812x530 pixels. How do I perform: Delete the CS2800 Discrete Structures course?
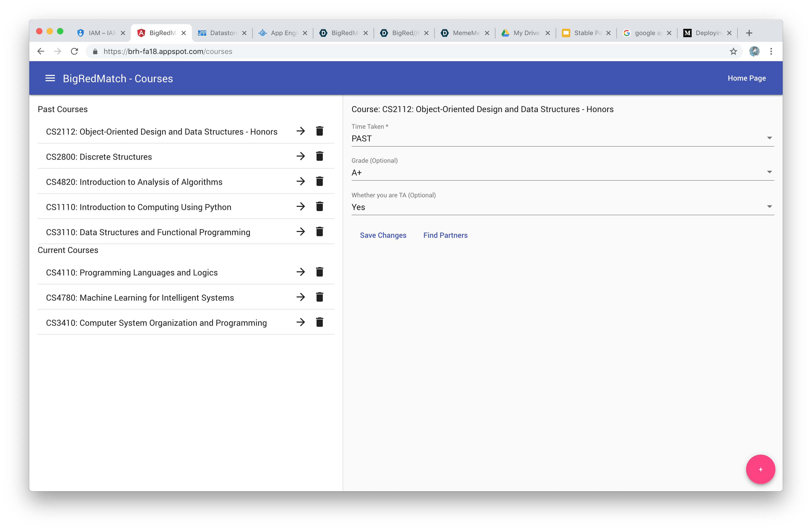coord(319,156)
